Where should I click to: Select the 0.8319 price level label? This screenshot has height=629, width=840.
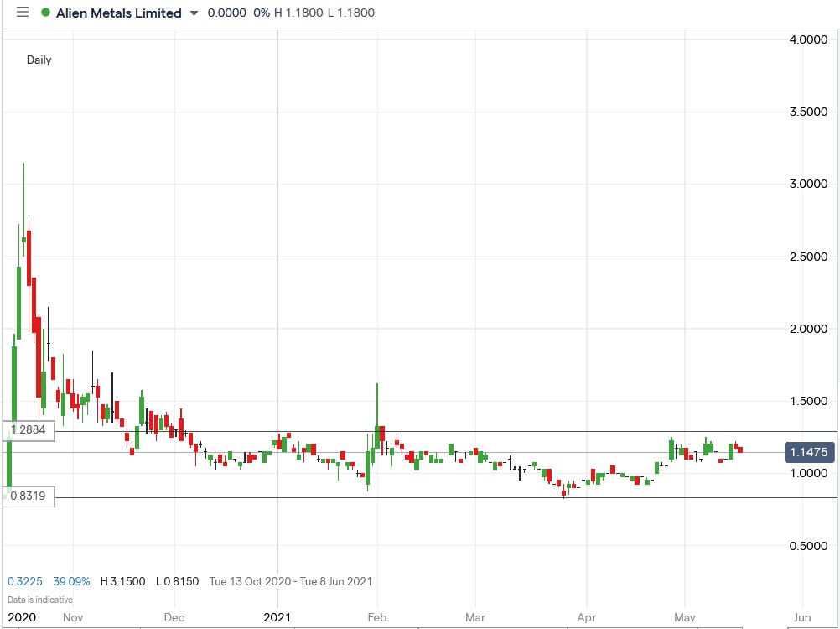coord(29,496)
